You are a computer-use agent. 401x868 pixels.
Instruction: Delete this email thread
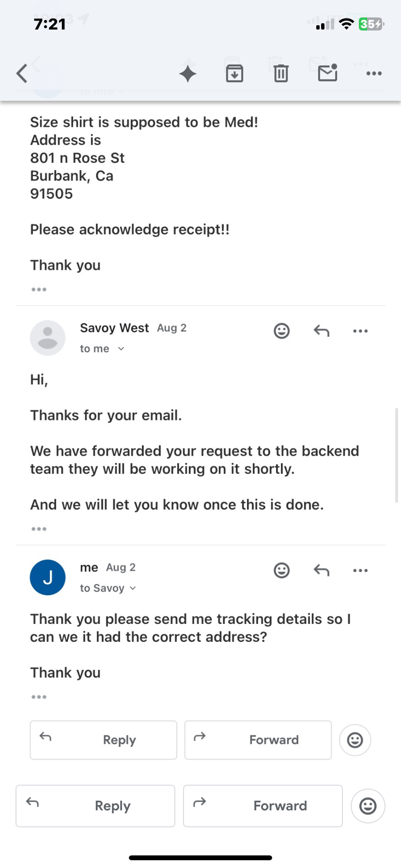(x=281, y=74)
